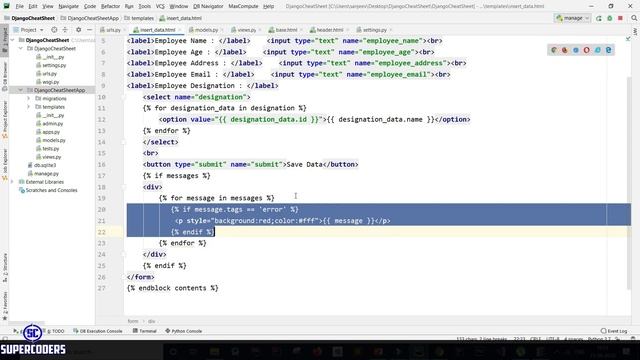Viewport: 640px width, 360px height.
Task: Open preview in Edge browser icon
Action: [609, 50]
